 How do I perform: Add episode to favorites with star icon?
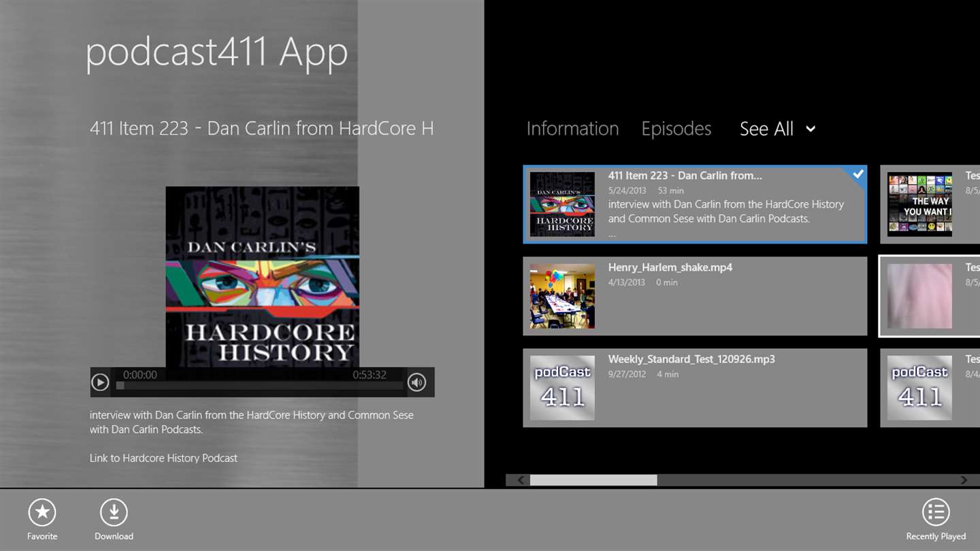(x=42, y=513)
